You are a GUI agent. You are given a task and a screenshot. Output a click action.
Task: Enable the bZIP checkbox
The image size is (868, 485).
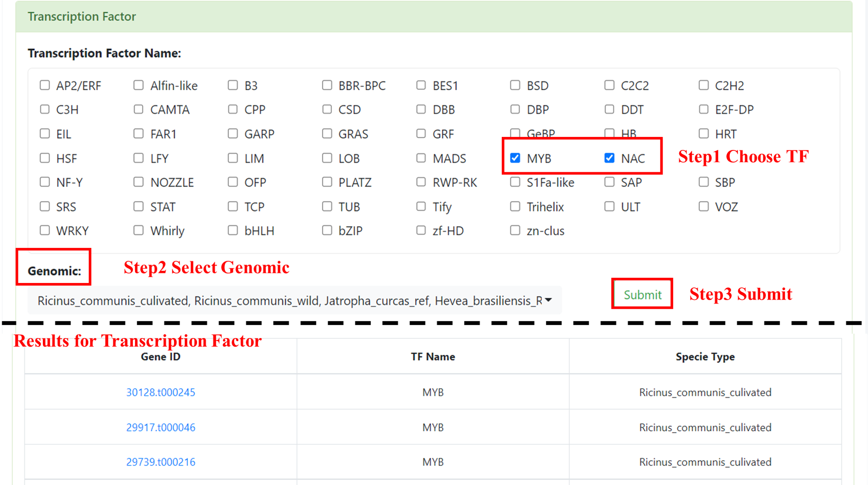[327, 230]
